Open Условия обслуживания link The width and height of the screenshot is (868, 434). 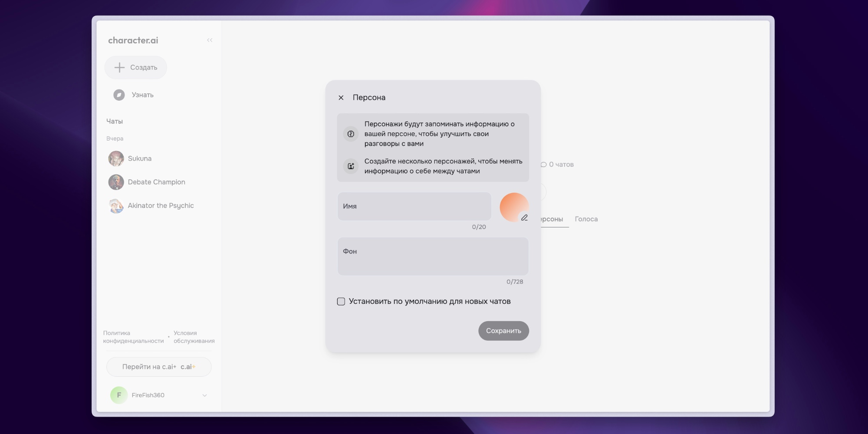[194, 337]
